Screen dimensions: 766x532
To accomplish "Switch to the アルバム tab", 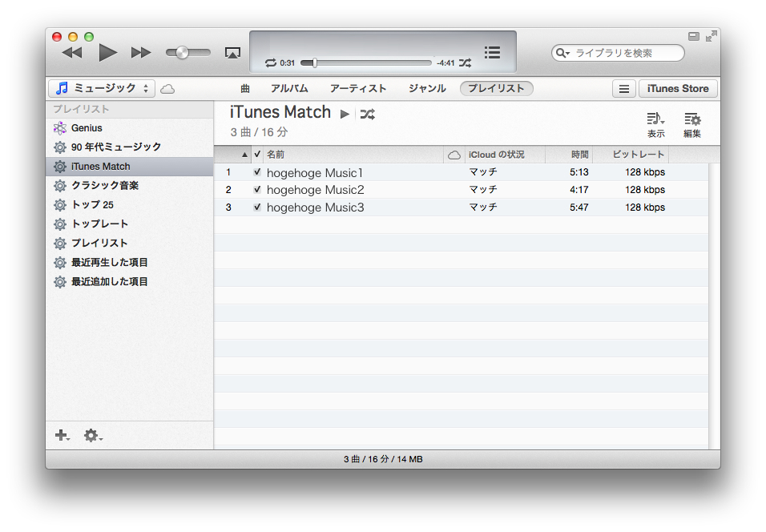I will pos(289,88).
